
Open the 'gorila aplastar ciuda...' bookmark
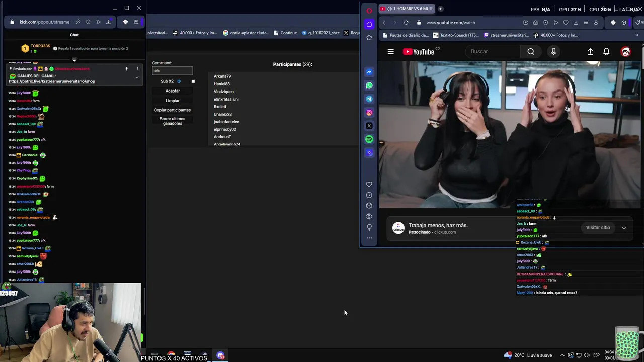[246, 33]
